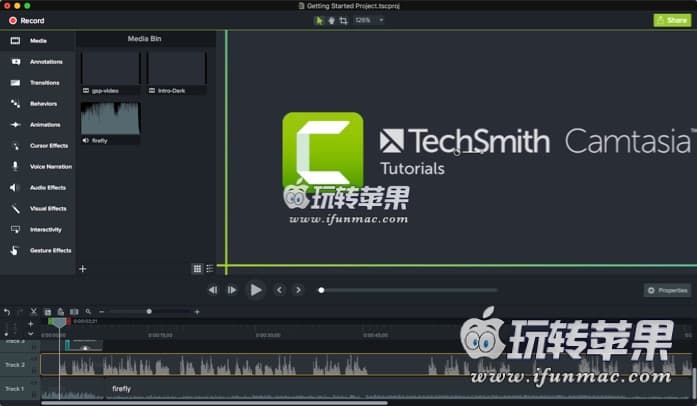Step forward one frame

point(232,290)
